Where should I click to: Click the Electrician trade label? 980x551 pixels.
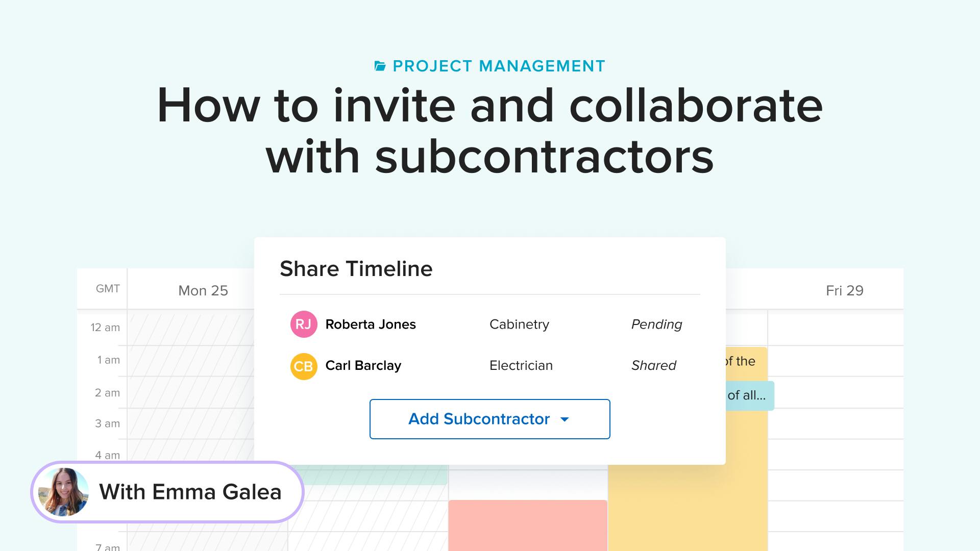pos(521,365)
